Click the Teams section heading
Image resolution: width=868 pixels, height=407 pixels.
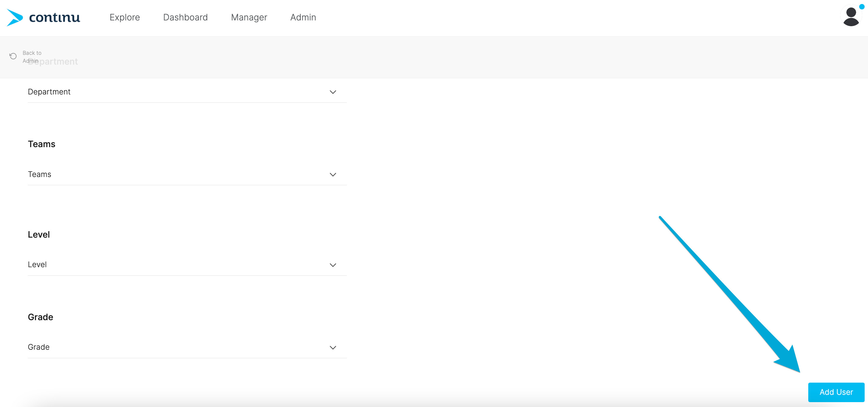pyautogui.click(x=41, y=144)
